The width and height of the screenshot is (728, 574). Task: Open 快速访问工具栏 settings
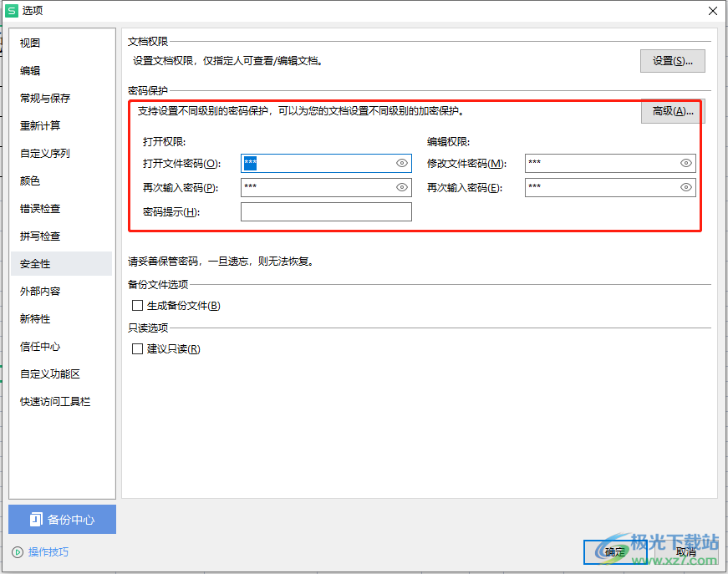pos(61,401)
